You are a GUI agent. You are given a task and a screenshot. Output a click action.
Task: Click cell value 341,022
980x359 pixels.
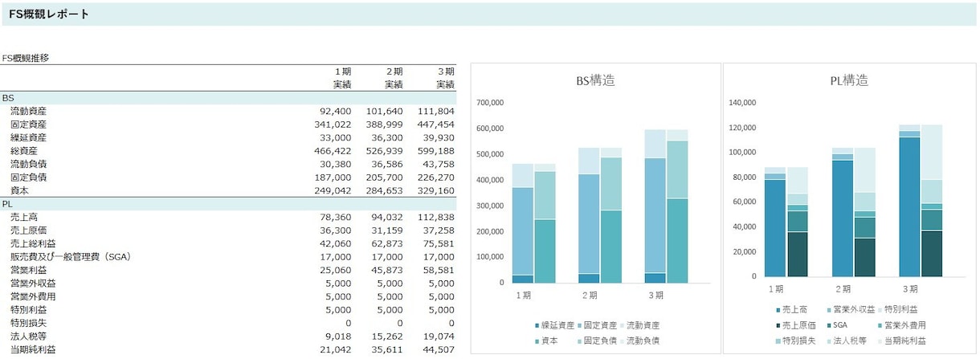333,124
